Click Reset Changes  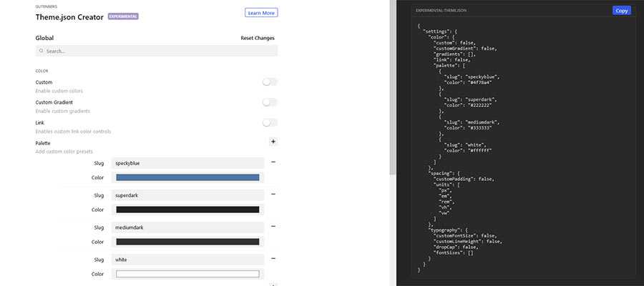(x=257, y=38)
